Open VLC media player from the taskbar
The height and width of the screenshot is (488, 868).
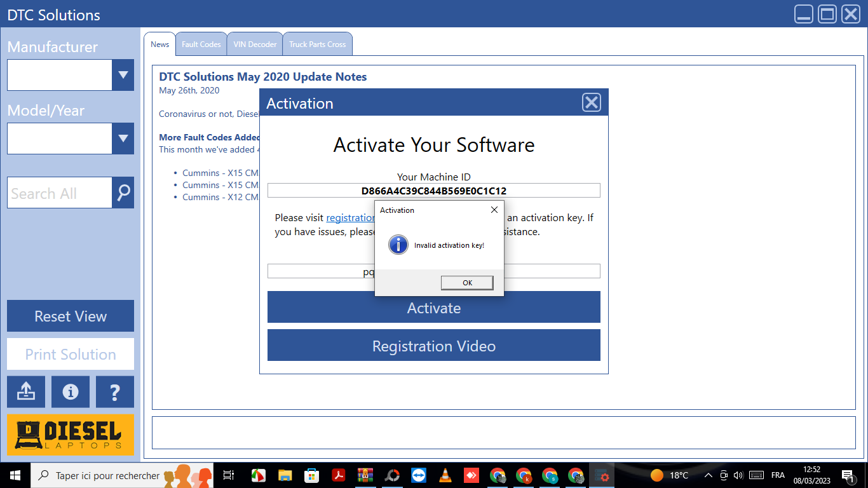pos(446,475)
